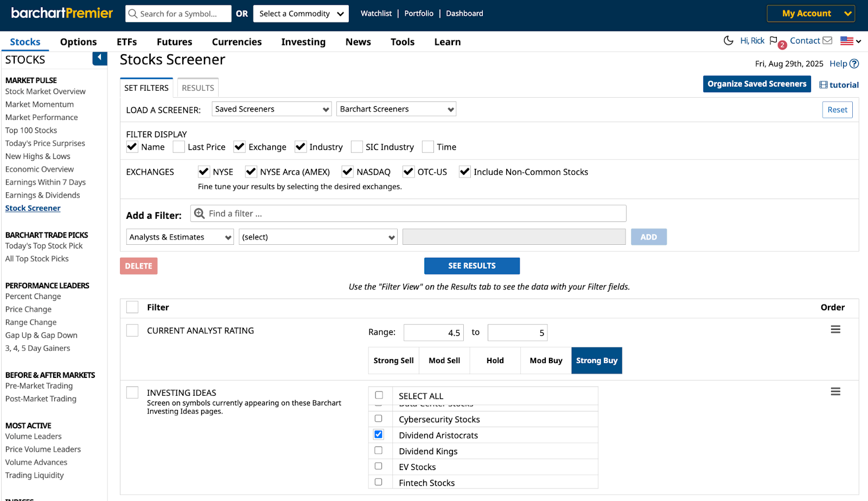Select the Current Analyst Rating filter row checkbox
868x501 pixels.
[132, 330]
